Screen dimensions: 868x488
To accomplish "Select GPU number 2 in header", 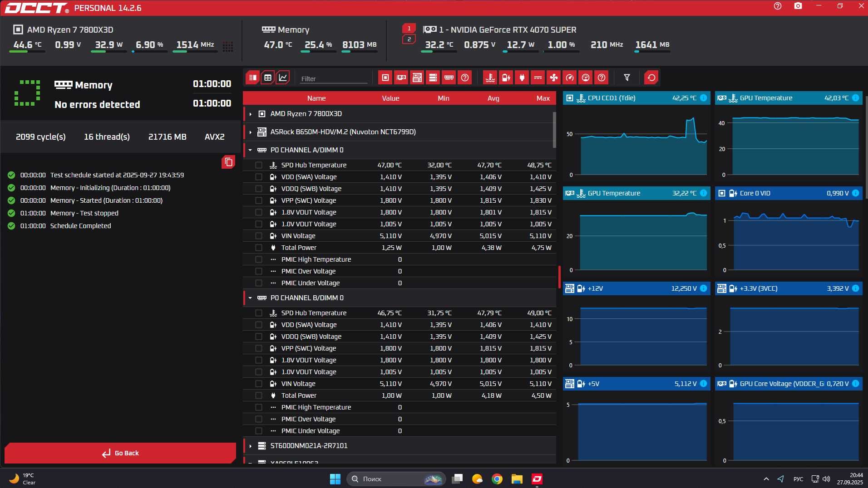I will tap(409, 39).
